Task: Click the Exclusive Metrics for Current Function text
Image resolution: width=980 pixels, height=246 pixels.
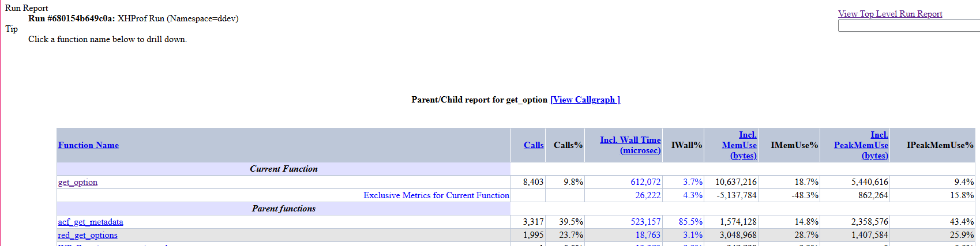Action: coord(436,195)
